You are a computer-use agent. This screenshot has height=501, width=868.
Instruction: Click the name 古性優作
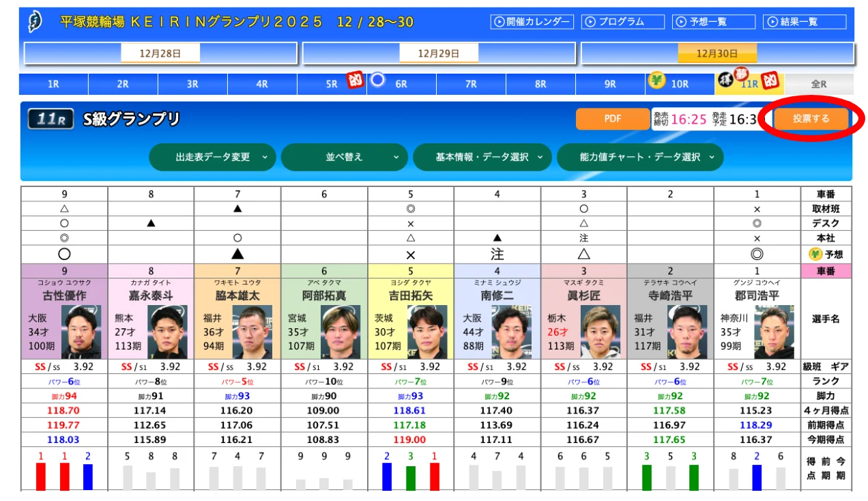[x=64, y=296]
